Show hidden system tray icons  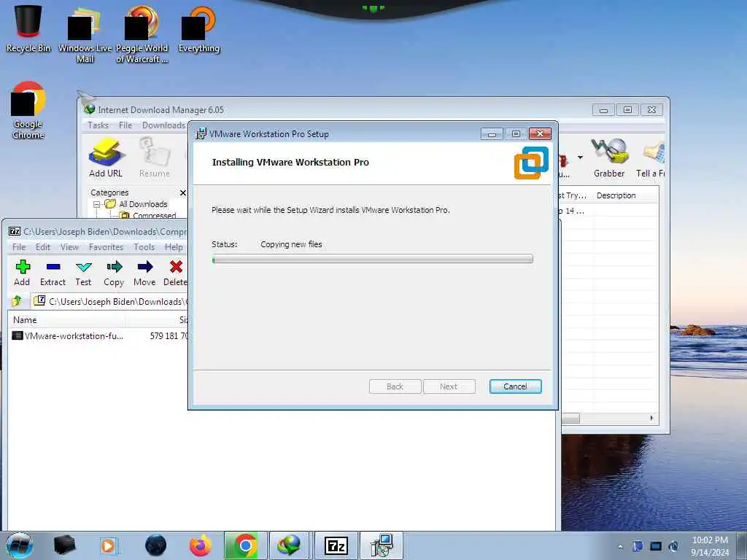pyautogui.click(x=620, y=546)
